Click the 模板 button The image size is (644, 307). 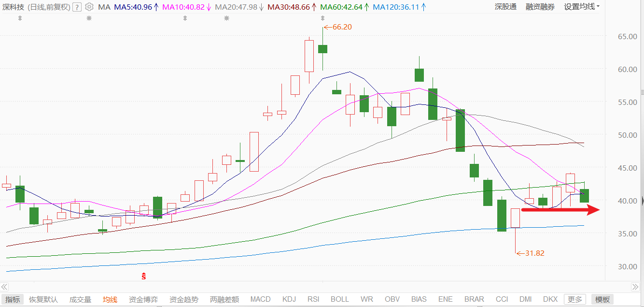tap(602, 299)
